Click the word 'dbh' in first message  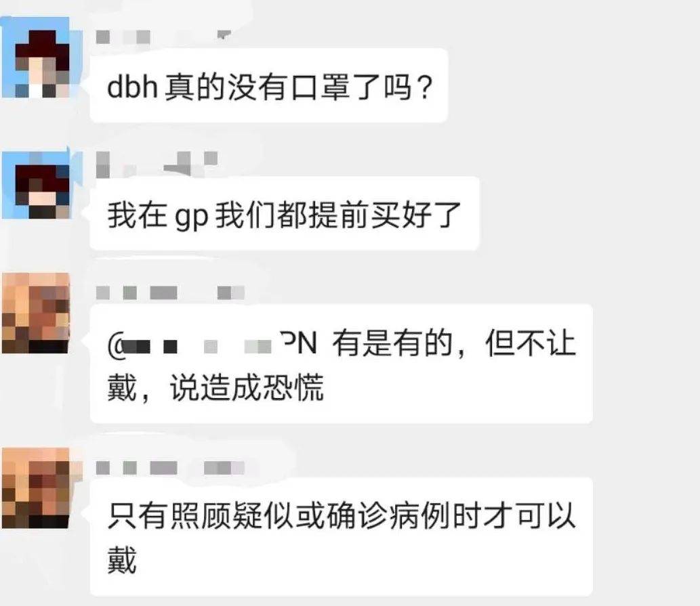(133, 86)
